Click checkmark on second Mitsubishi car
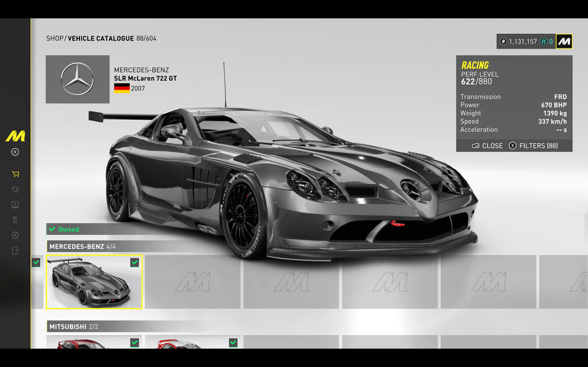Viewport: 588px width, 367px height. [233, 342]
